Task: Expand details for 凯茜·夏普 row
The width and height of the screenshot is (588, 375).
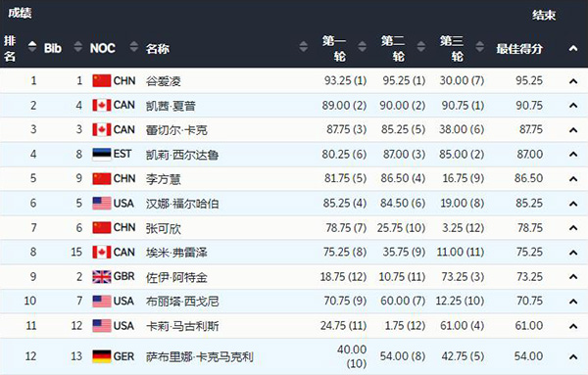Action: tap(573, 106)
